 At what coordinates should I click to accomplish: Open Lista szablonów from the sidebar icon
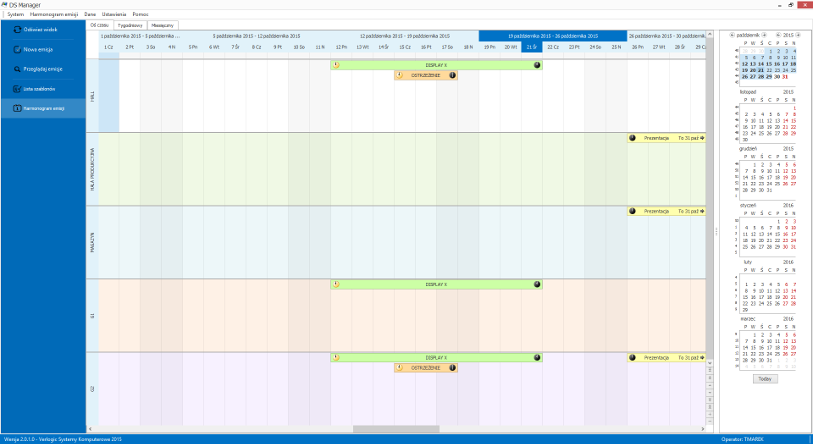pyautogui.click(x=17, y=89)
